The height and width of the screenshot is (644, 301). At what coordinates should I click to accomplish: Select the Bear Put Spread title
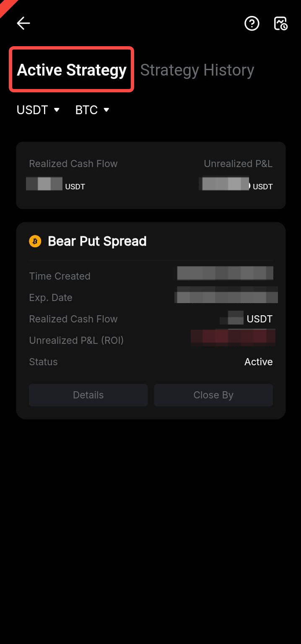click(97, 241)
